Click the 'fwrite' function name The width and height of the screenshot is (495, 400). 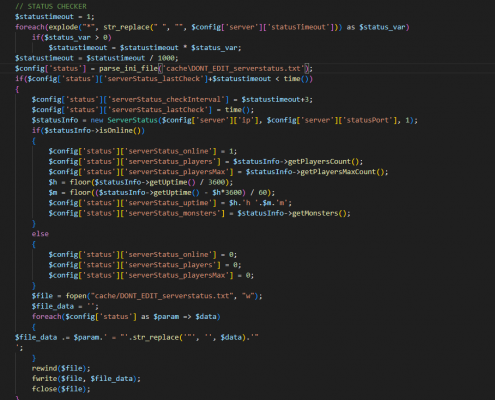(x=44, y=378)
